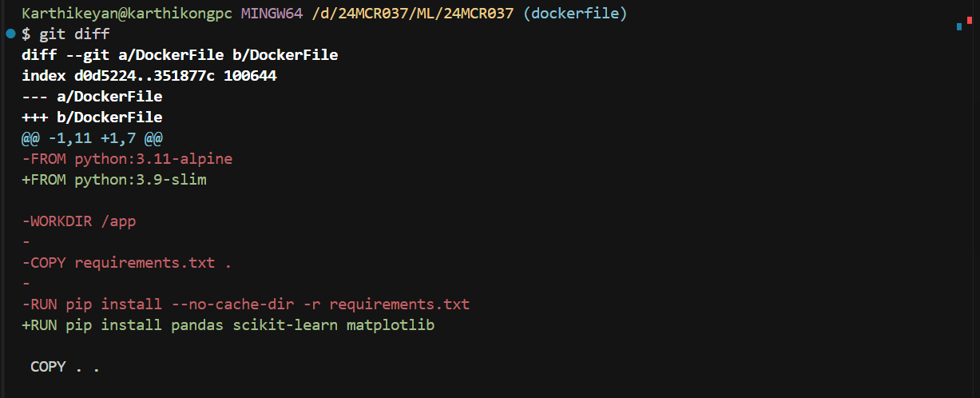980x398 pixels.
Task: Click the removed 'RUN pip install --no-cache-dir' line
Action: [x=246, y=304]
